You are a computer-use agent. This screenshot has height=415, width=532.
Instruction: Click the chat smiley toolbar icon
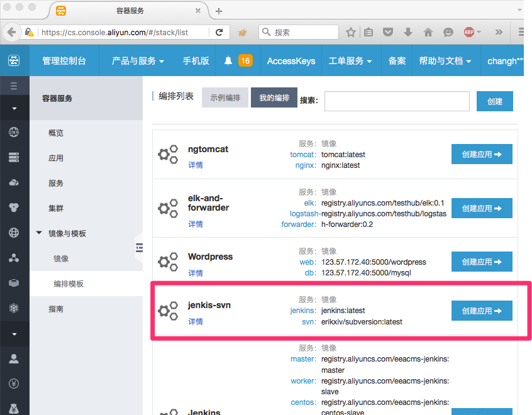448,32
